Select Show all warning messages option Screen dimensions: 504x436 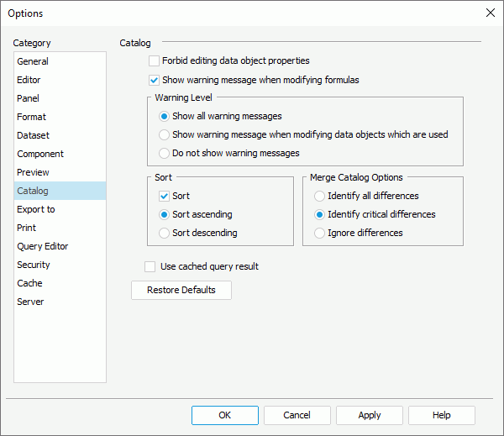(164, 117)
